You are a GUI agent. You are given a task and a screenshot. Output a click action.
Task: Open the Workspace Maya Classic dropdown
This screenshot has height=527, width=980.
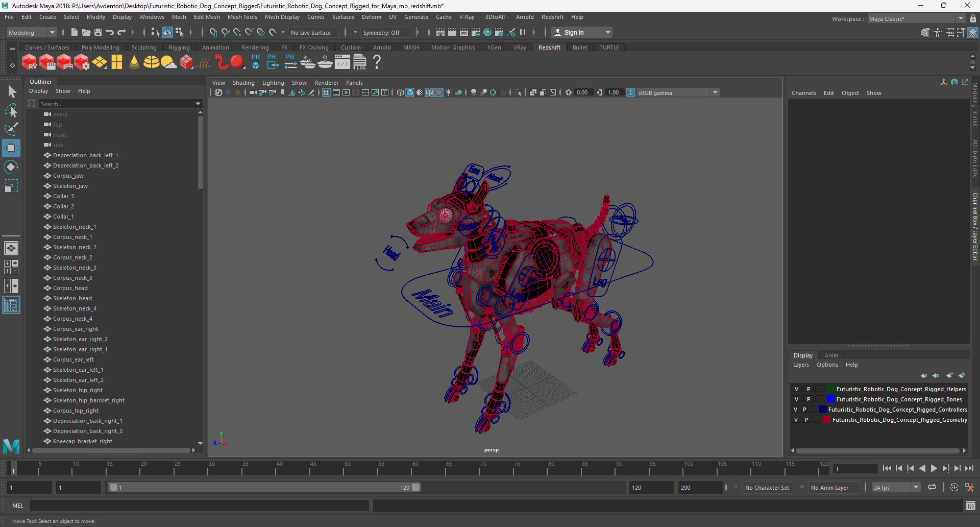[x=916, y=18]
